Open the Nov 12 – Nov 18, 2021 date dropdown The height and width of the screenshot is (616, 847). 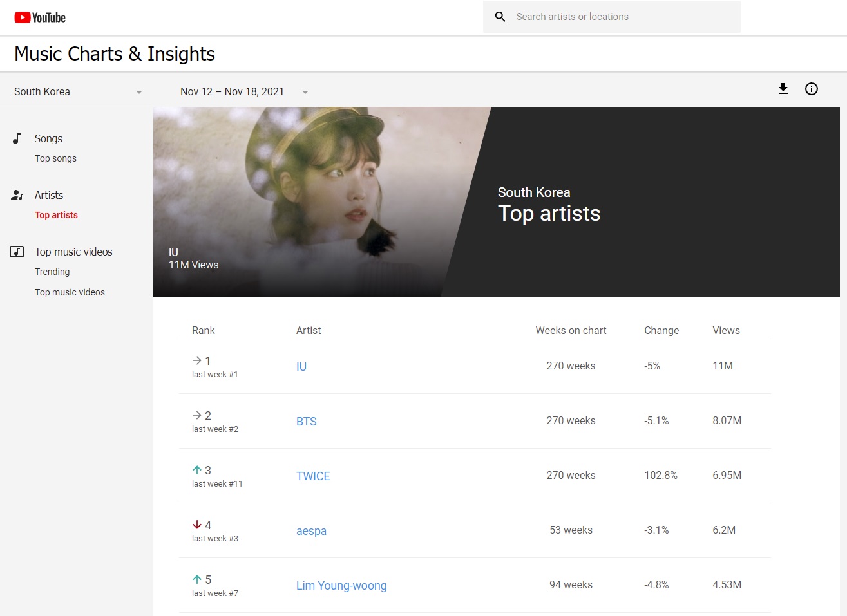point(244,91)
